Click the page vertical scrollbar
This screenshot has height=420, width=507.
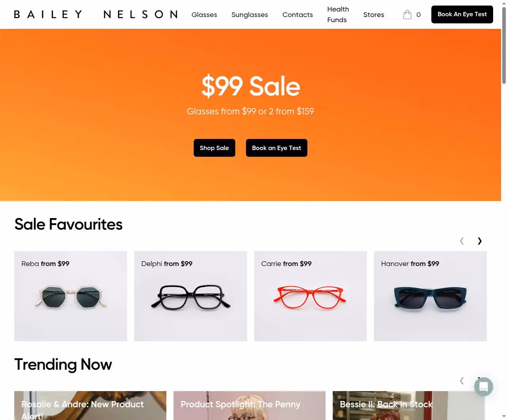[504, 210]
